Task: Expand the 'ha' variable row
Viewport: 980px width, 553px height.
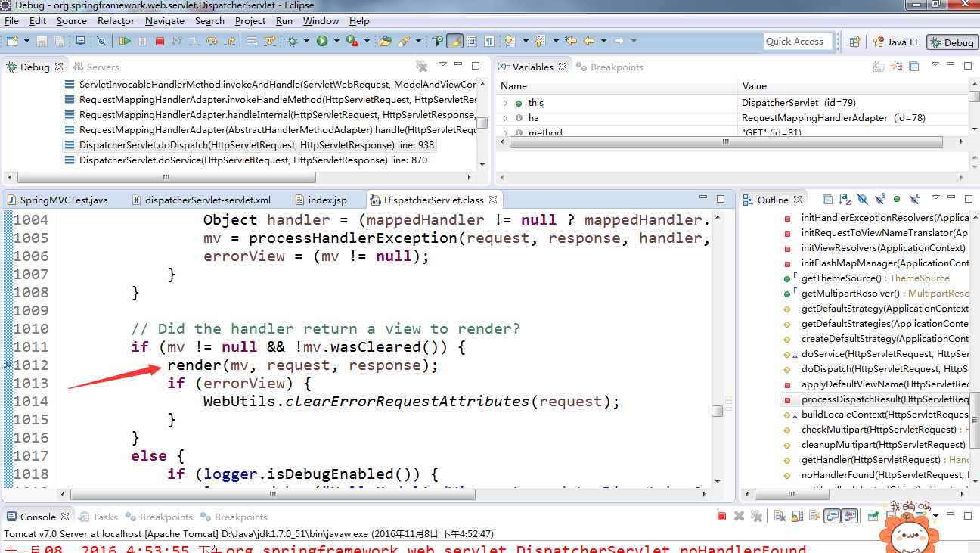Action: pos(505,117)
